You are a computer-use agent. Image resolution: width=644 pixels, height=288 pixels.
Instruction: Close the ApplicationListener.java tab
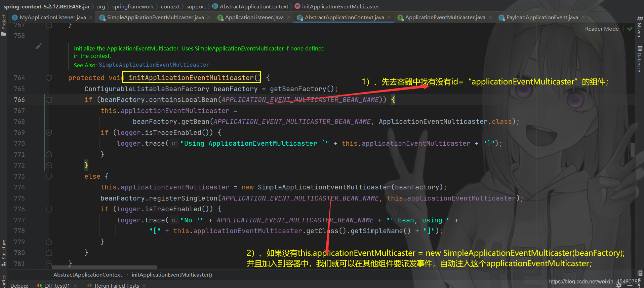(x=289, y=17)
